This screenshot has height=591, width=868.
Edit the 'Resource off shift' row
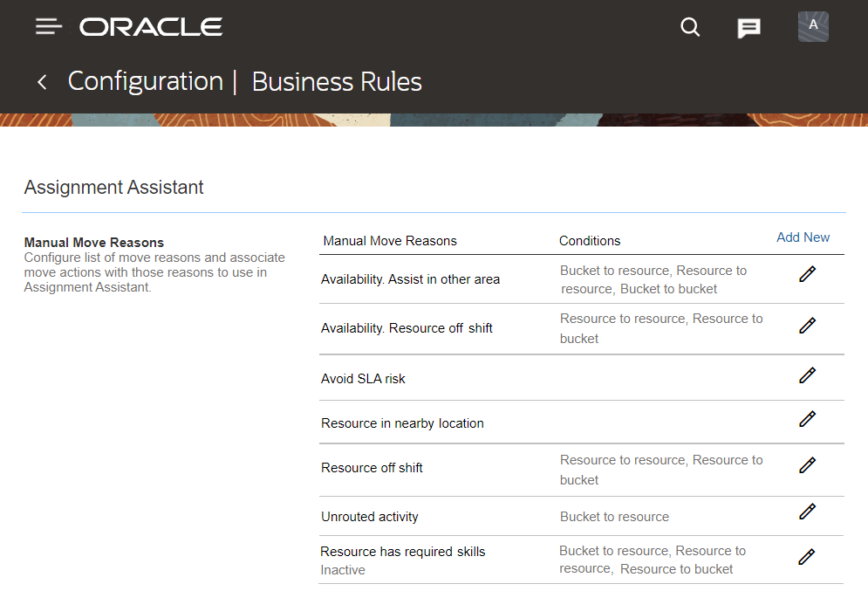tap(807, 465)
